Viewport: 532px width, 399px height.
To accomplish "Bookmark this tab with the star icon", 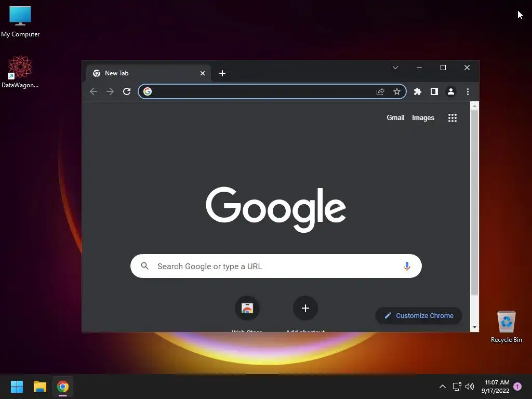I will point(396,91).
